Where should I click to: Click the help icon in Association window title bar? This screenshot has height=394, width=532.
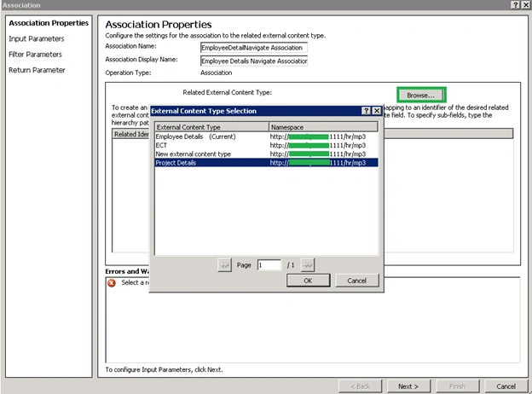click(x=515, y=5)
